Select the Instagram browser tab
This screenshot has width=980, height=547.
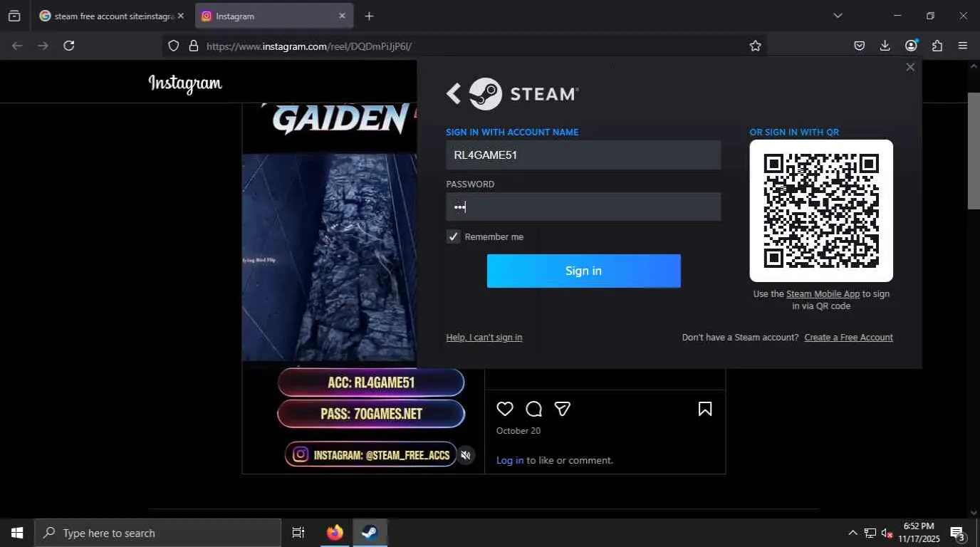272,16
